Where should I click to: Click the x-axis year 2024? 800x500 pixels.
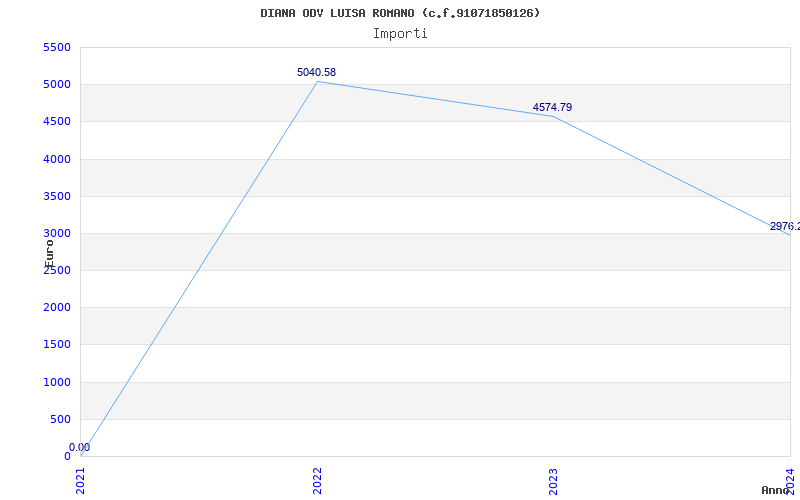pyautogui.click(x=790, y=481)
